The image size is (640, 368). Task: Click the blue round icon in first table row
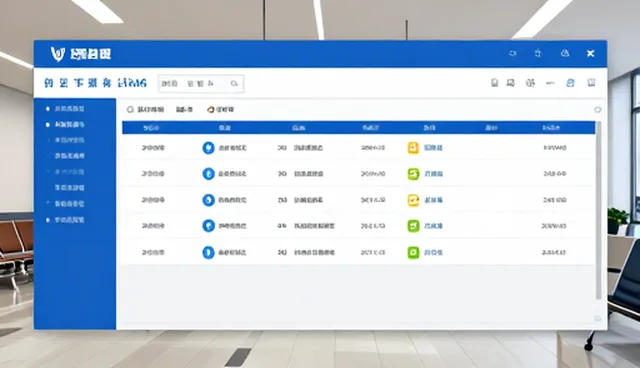point(209,148)
